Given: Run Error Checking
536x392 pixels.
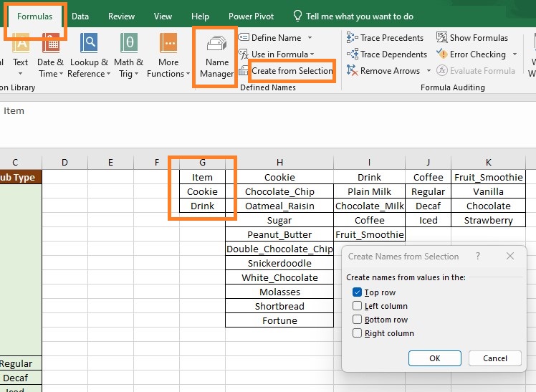Looking at the screenshot, I should (x=471, y=54).
